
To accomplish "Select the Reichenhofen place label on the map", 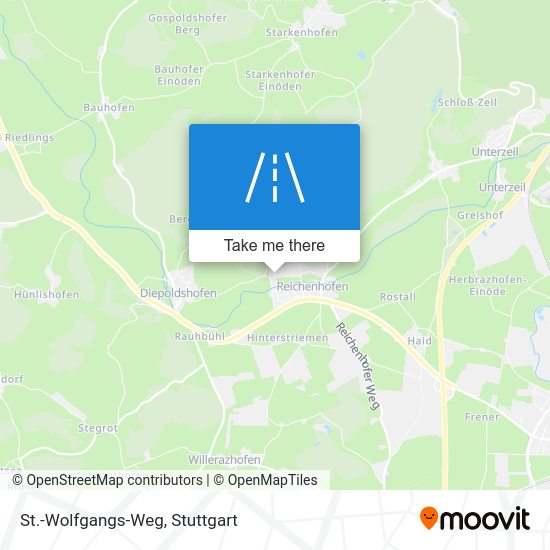I will (x=313, y=287).
